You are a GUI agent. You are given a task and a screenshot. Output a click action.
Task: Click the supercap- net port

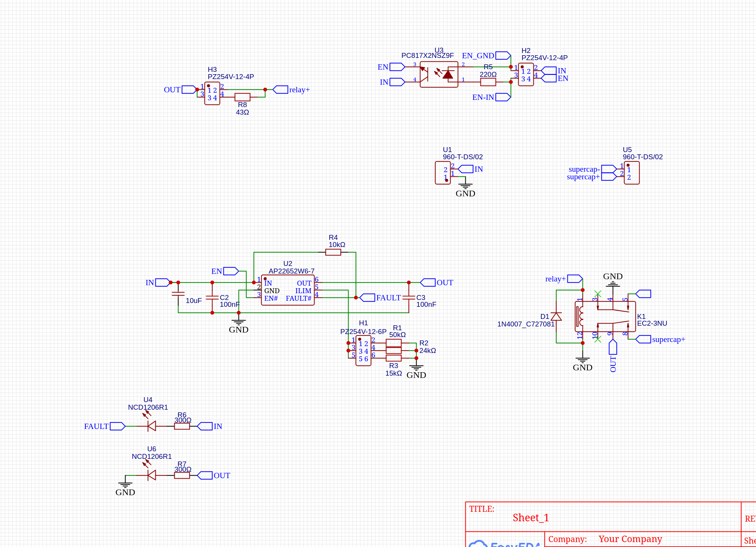click(609, 169)
